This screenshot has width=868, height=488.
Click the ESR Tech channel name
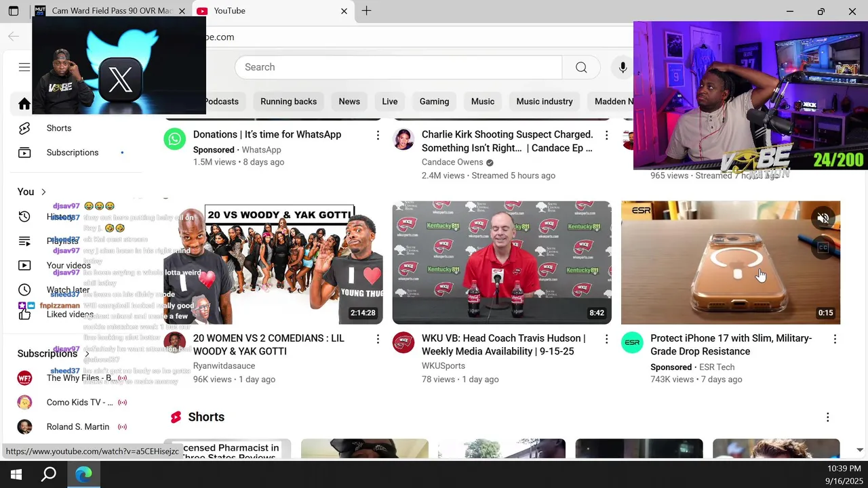717,367
